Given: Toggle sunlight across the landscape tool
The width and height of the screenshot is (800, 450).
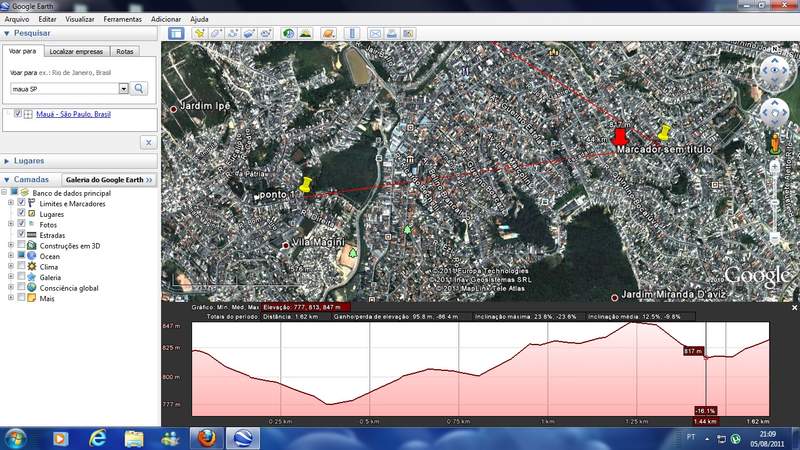Looking at the screenshot, I should coord(305,34).
